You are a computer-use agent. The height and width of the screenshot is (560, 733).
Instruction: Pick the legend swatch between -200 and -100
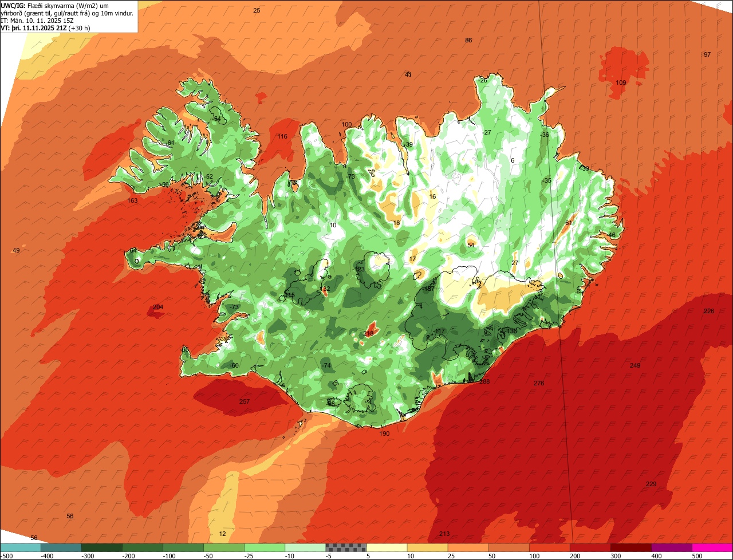pos(142,547)
